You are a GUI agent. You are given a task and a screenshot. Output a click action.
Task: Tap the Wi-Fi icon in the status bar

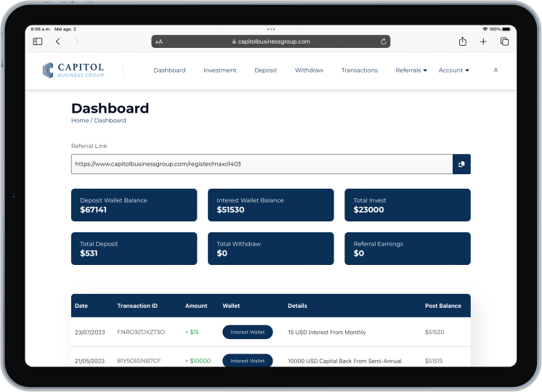[x=485, y=29]
